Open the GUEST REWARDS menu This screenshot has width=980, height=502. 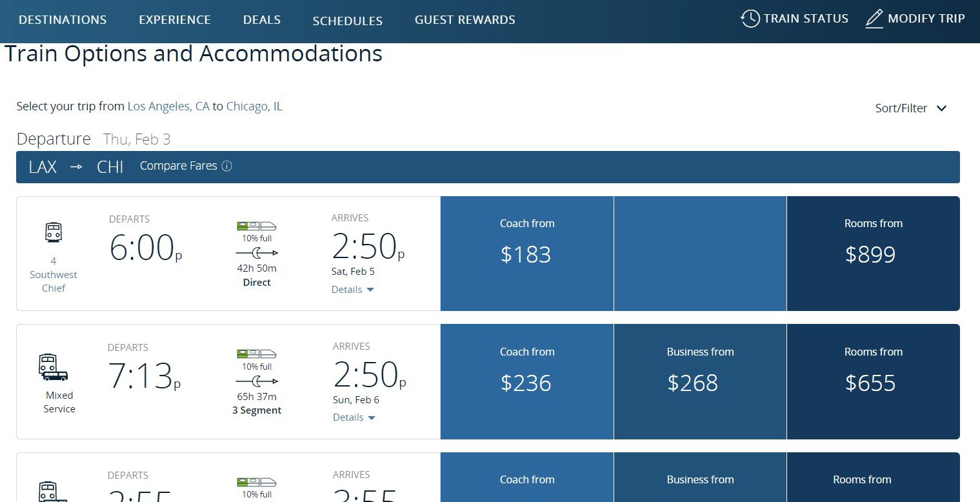click(465, 19)
